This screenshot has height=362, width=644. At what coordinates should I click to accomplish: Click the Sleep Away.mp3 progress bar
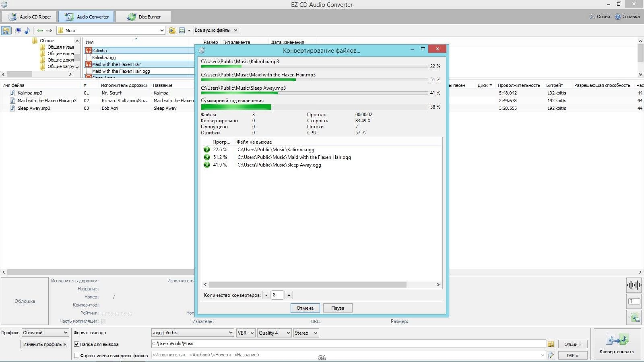[314, 93]
